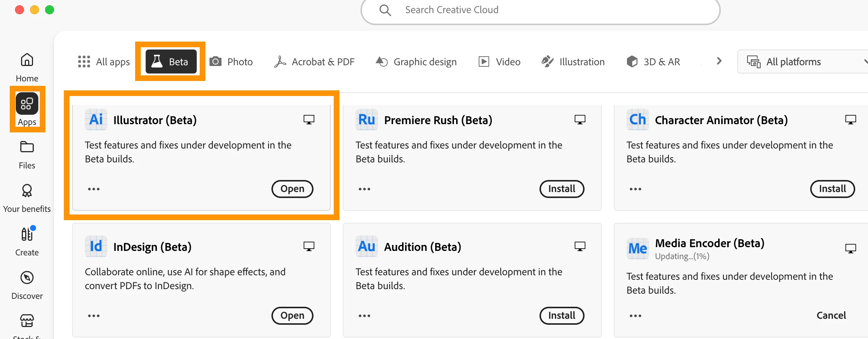The width and height of the screenshot is (868, 339).
Task: Click desktop platform icon on Premiere Rush card
Action: pos(580,120)
